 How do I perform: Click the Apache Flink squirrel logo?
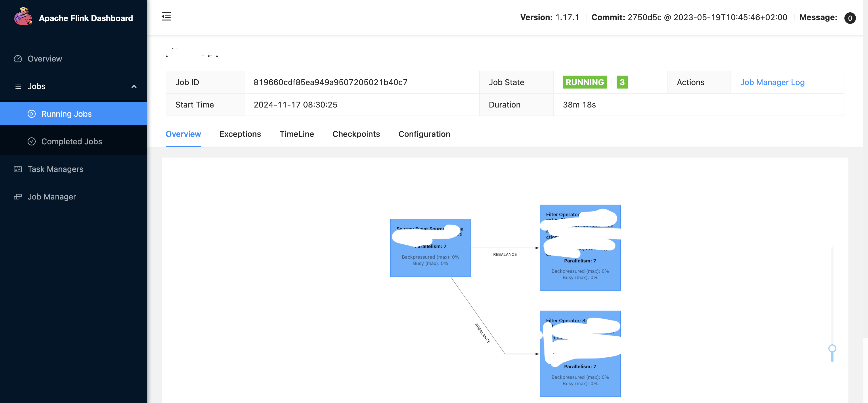pos(23,16)
